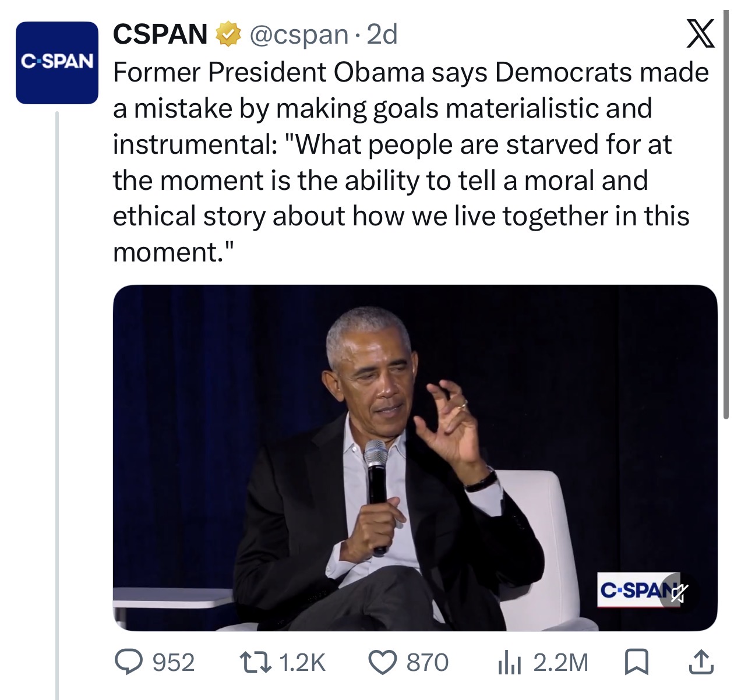Like the post with heart icon

[383, 662]
